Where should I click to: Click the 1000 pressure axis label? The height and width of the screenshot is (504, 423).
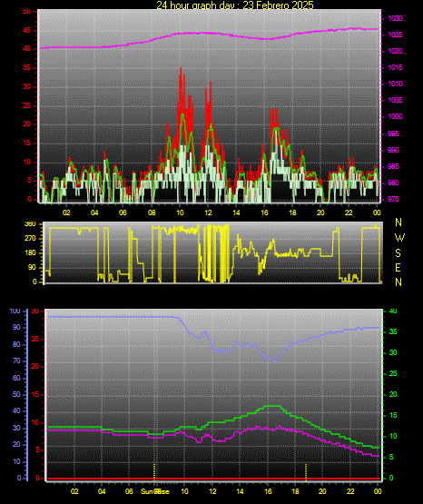coord(395,116)
